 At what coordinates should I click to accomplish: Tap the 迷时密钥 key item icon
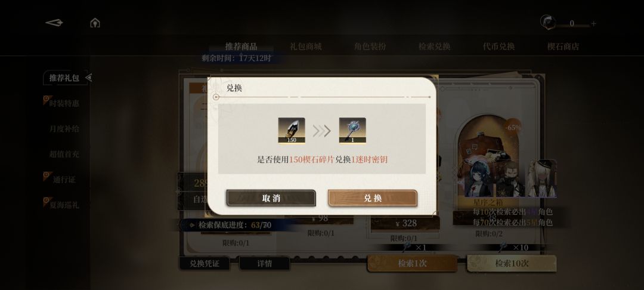(352, 131)
